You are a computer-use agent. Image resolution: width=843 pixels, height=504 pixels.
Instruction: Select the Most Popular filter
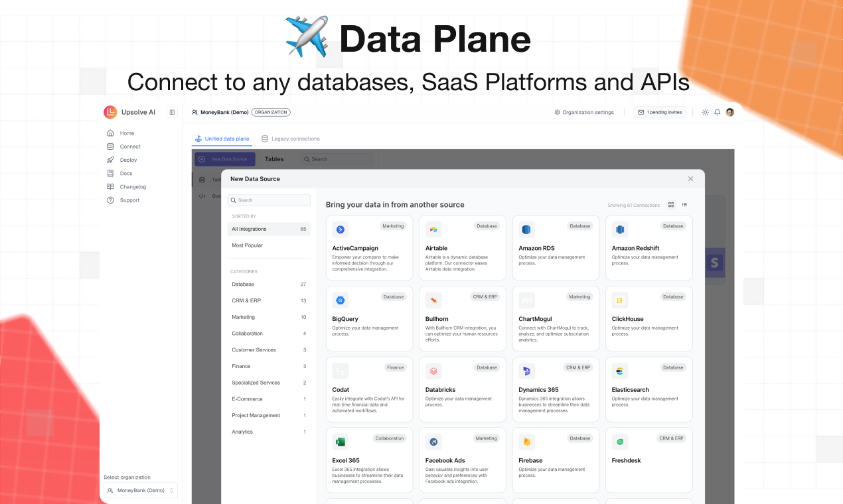[x=269, y=245]
